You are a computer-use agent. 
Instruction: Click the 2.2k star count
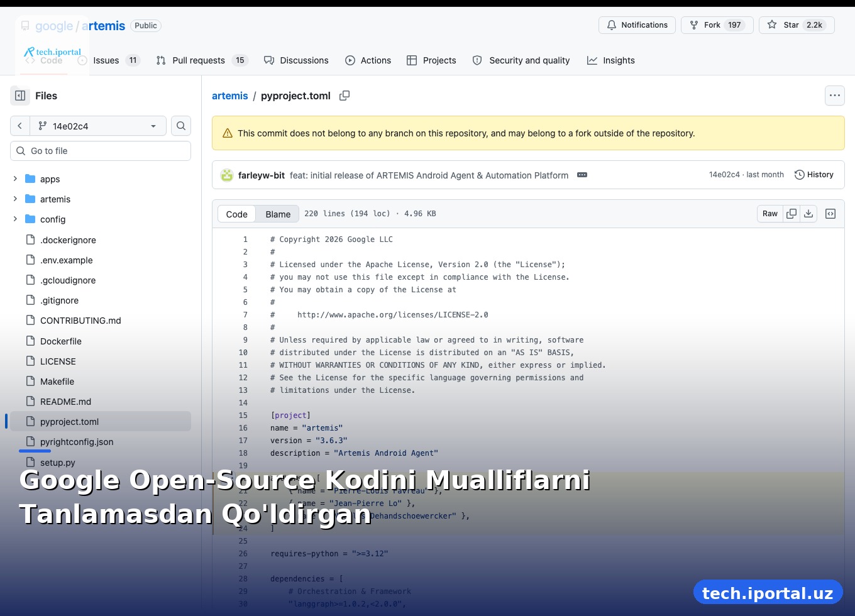(815, 25)
